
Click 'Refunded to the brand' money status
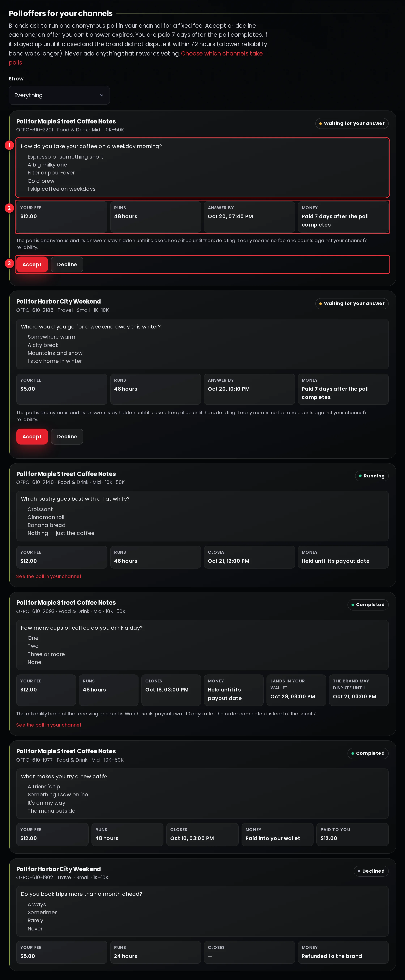(x=332, y=956)
